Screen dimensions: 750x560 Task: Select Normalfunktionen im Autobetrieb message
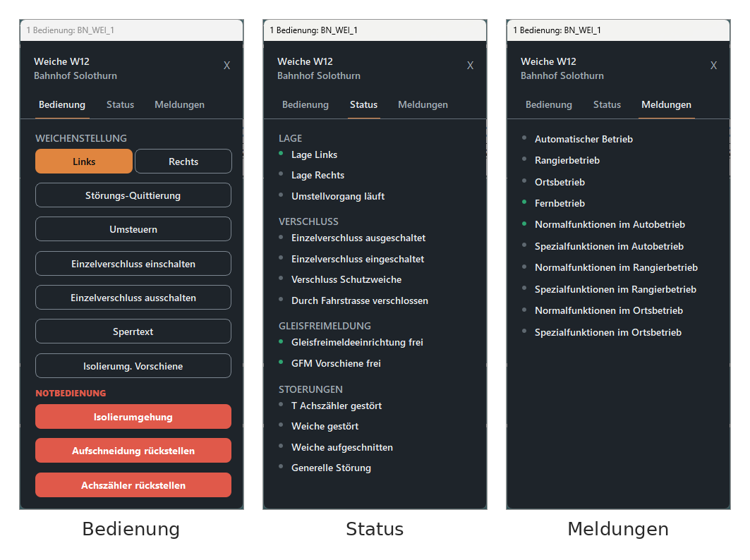click(x=604, y=224)
